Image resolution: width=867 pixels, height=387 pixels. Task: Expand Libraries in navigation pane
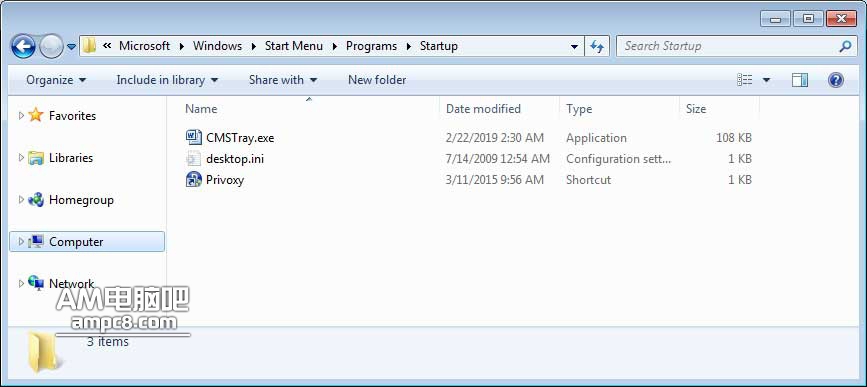[21, 158]
